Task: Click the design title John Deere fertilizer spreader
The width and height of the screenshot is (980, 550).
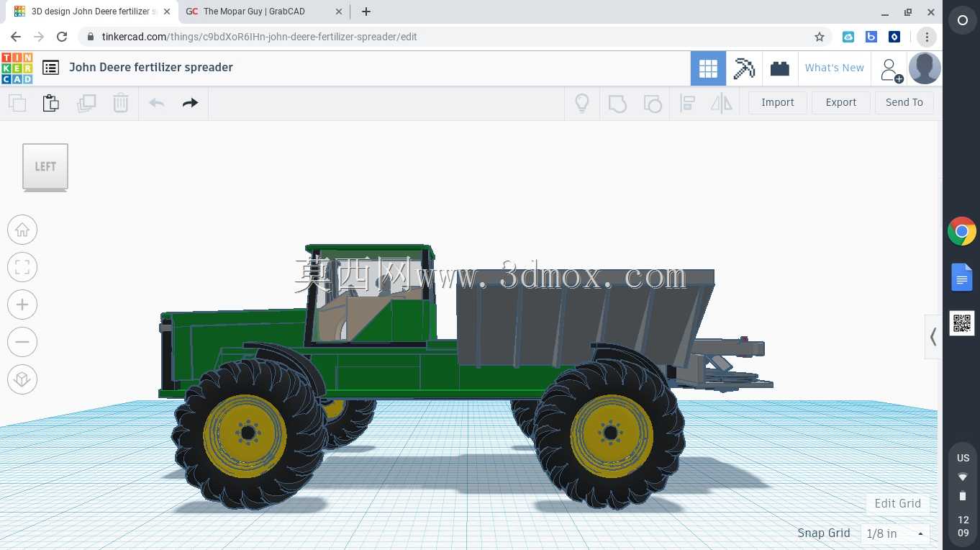Action: 151,67
